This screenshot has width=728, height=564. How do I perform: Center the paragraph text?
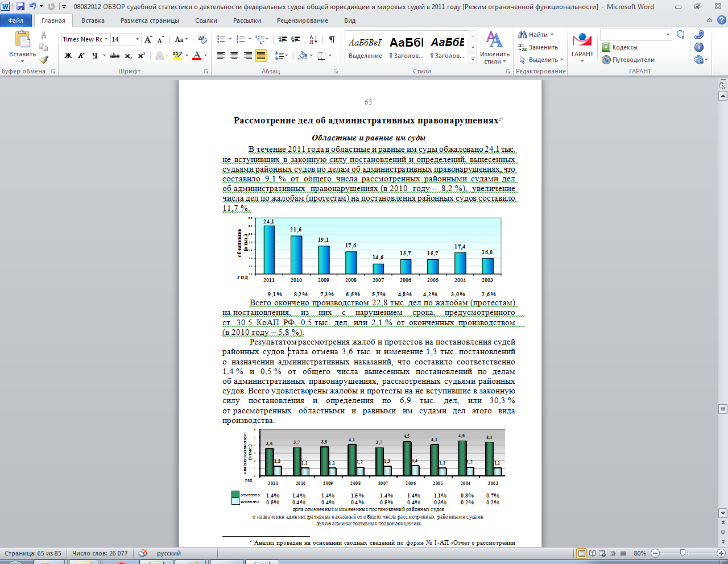coord(234,56)
